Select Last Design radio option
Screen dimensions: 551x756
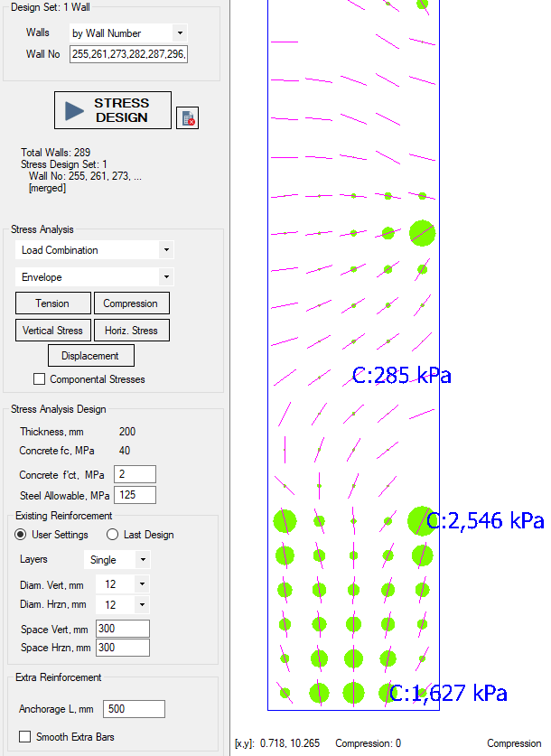click(x=113, y=535)
